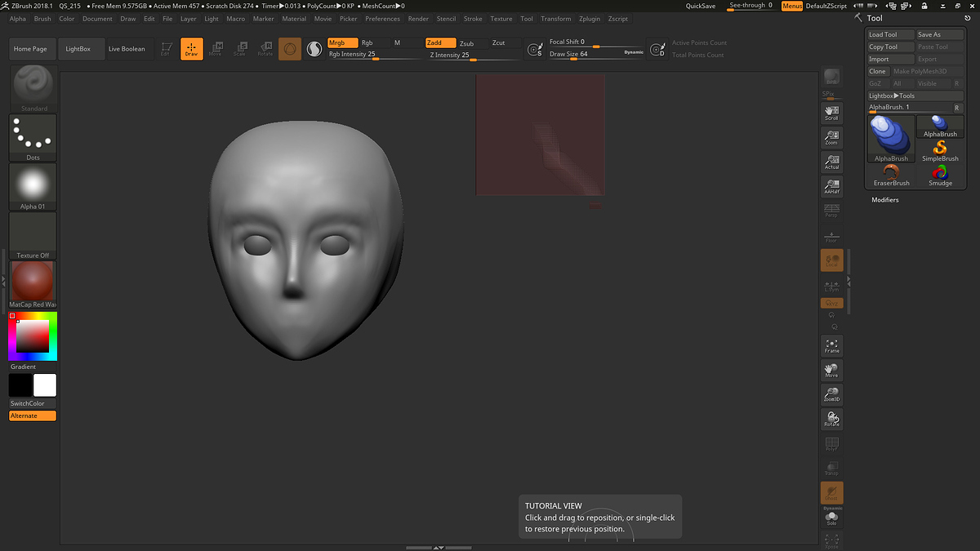Click the Load Tool button

891,34
